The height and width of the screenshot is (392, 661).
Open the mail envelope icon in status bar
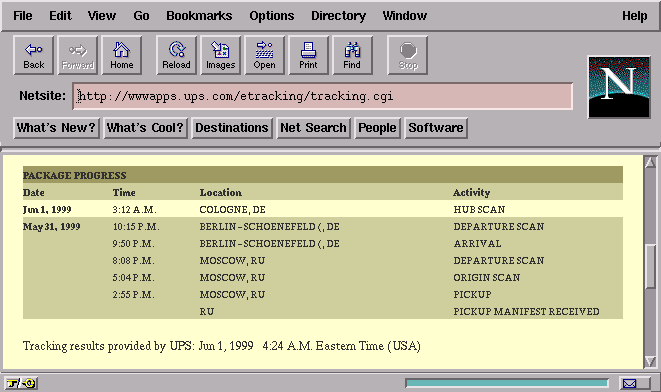[635, 383]
